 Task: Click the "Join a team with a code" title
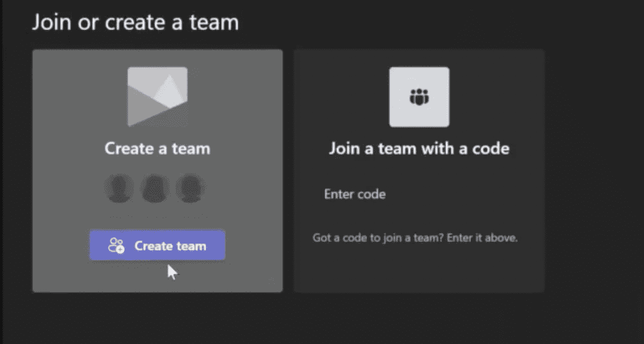pyautogui.click(x=419, y=148)
